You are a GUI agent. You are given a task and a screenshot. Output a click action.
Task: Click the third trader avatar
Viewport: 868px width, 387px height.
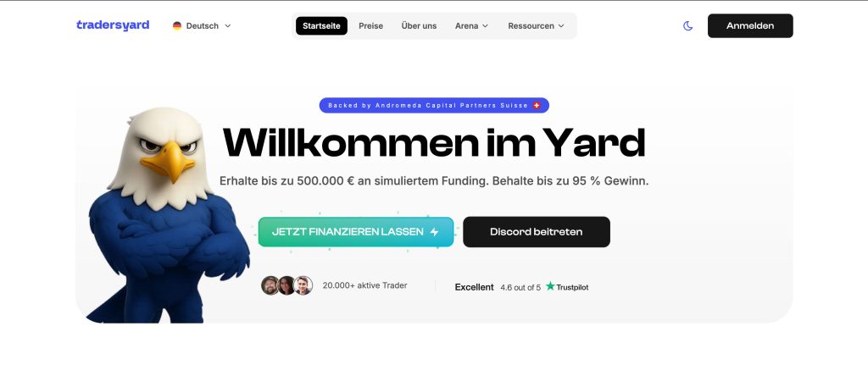click(303, 286)
